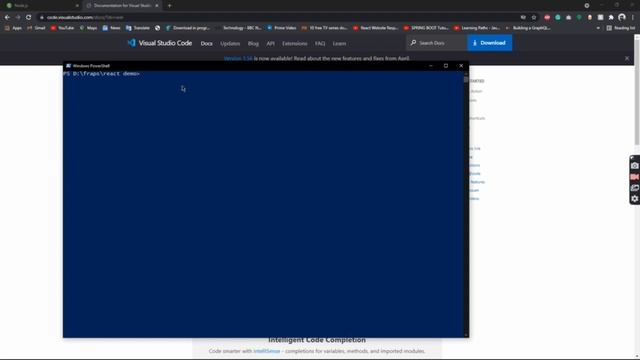Screen dimensions: 640x360
Task: Open the Gmail bookmark
Action: pos(36,28)
